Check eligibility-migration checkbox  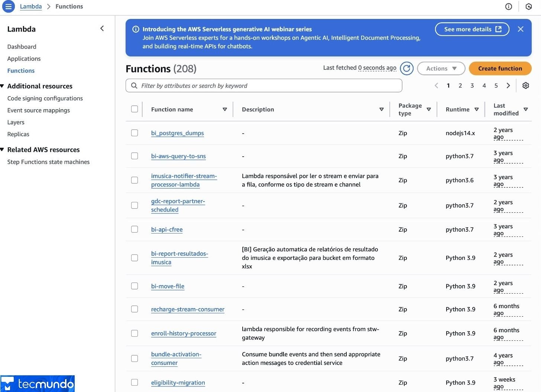[135, 382]
